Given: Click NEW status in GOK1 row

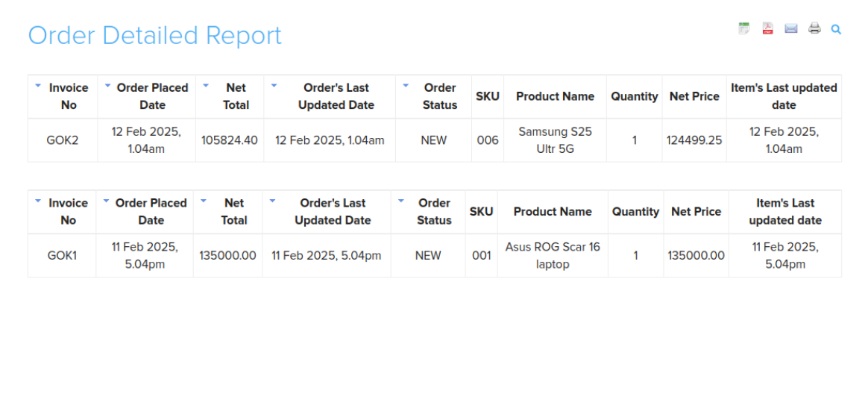Looking at the screenshot, I should [x=428, y=255].
